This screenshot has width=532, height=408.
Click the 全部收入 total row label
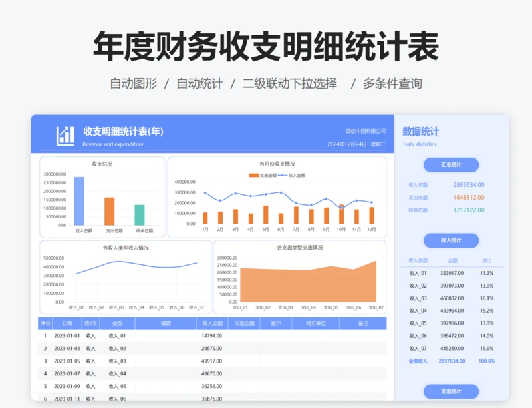(x=418, y=361)
